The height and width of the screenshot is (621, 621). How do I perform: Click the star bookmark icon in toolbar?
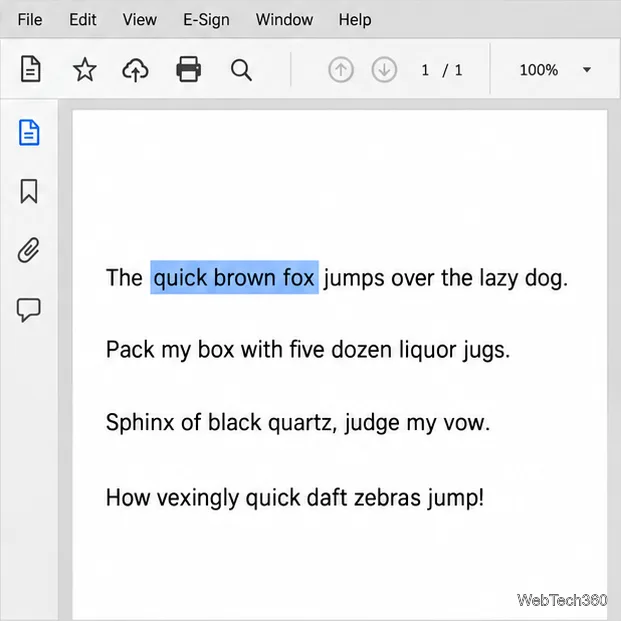pos(84,69)
